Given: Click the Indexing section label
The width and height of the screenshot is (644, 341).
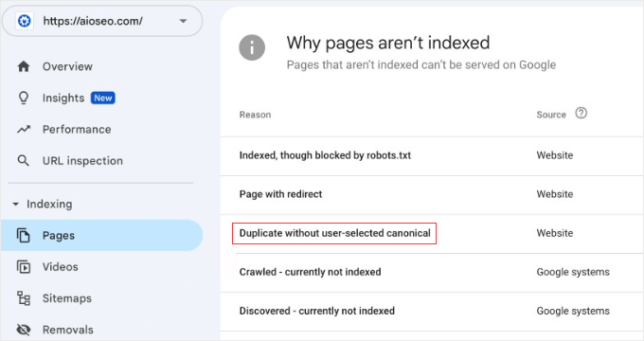Looking at the screenshot, I should pyautogui.click(x=49, y=205).
